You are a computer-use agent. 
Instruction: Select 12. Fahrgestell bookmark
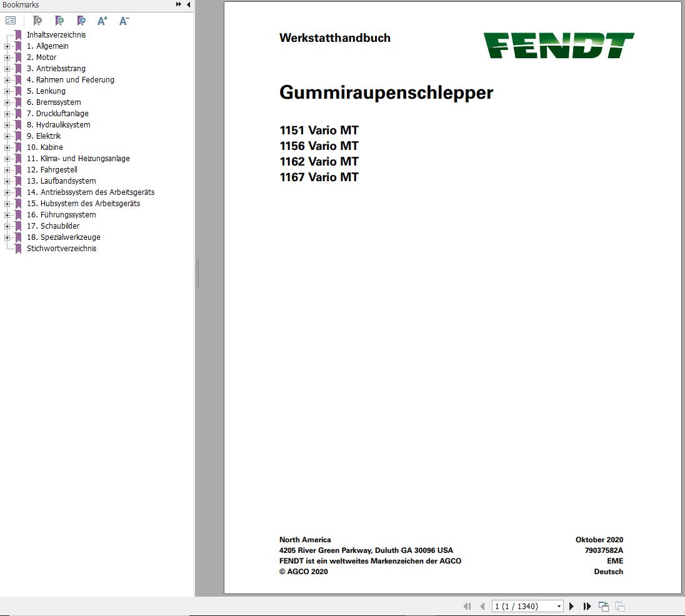pos(51,170)
